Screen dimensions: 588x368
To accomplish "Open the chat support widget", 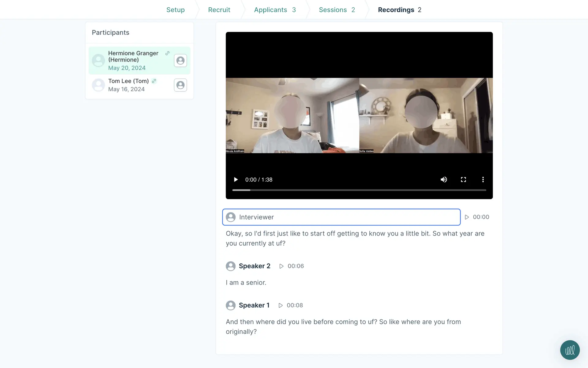I will [x=570, y=350].
